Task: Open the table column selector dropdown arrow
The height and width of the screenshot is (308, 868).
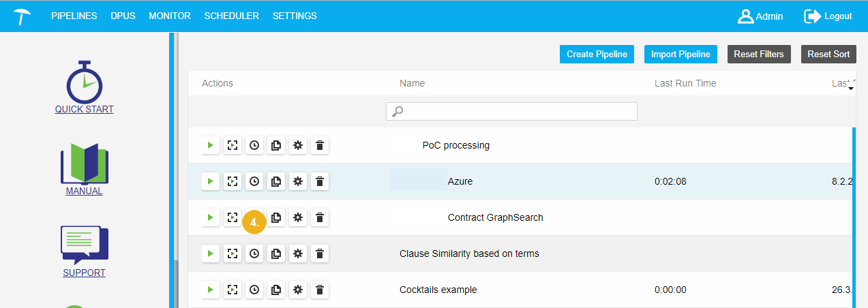Action: 850,88
